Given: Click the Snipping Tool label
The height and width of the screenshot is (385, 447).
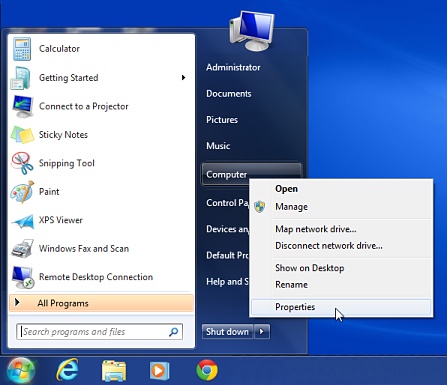Looking at the screenshot, I should pyautogui.click(x=67, y=163).
